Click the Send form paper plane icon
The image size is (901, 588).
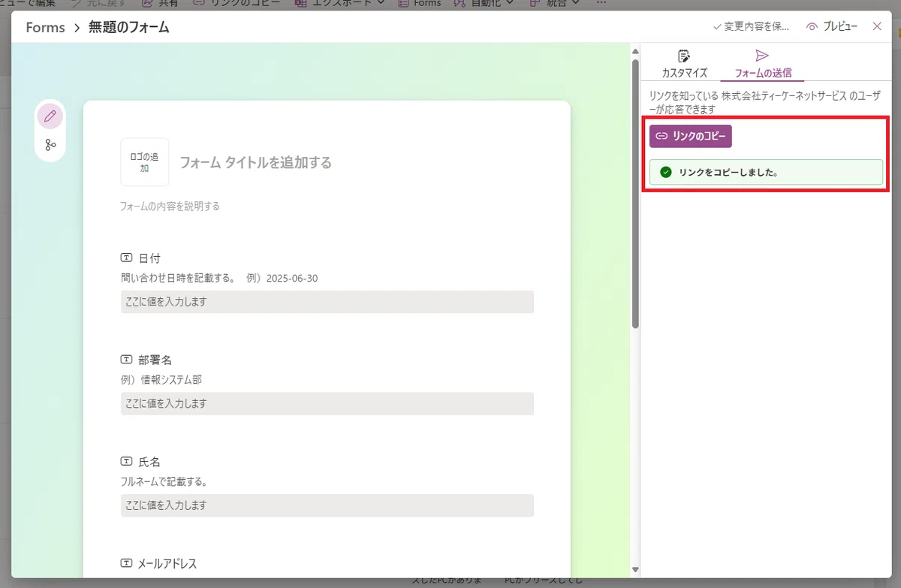[761, 56]
